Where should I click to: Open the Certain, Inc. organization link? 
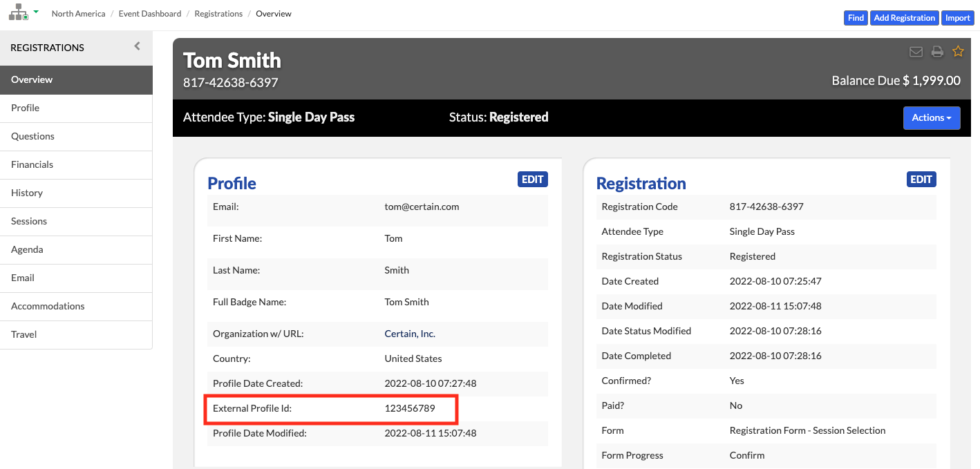410,334
